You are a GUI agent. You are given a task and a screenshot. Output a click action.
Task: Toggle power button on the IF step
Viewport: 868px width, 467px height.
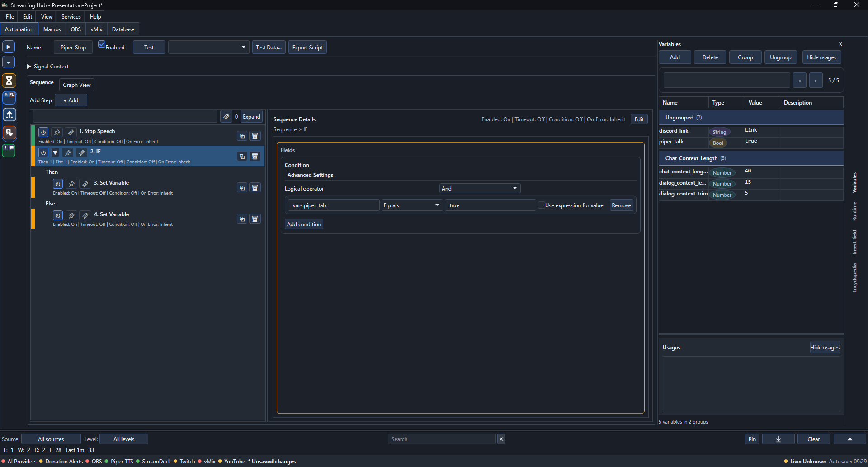coord(43,152)
